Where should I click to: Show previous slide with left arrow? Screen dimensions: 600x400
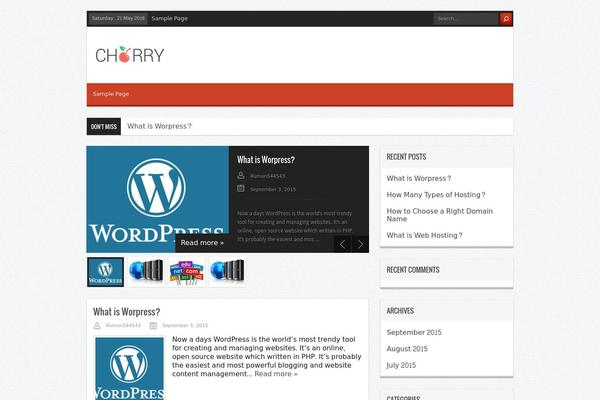pyautogui.click(x=342, y=244)
